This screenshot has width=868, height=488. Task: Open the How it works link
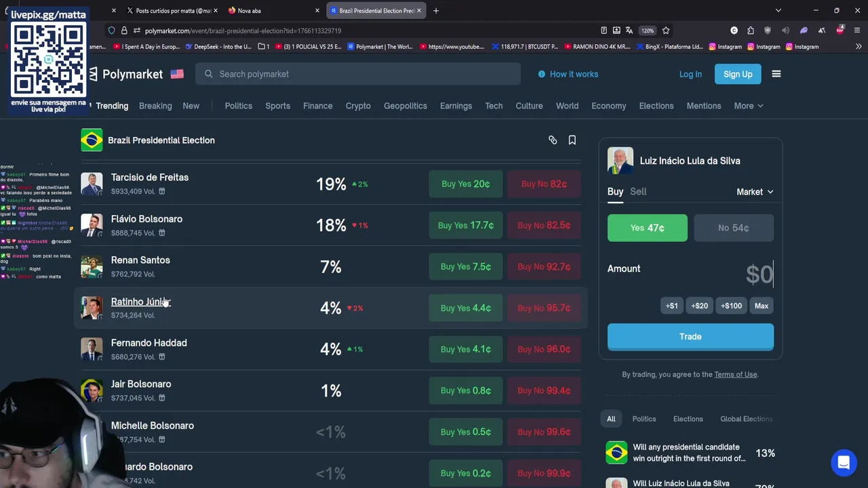click(x=568, y=74)
